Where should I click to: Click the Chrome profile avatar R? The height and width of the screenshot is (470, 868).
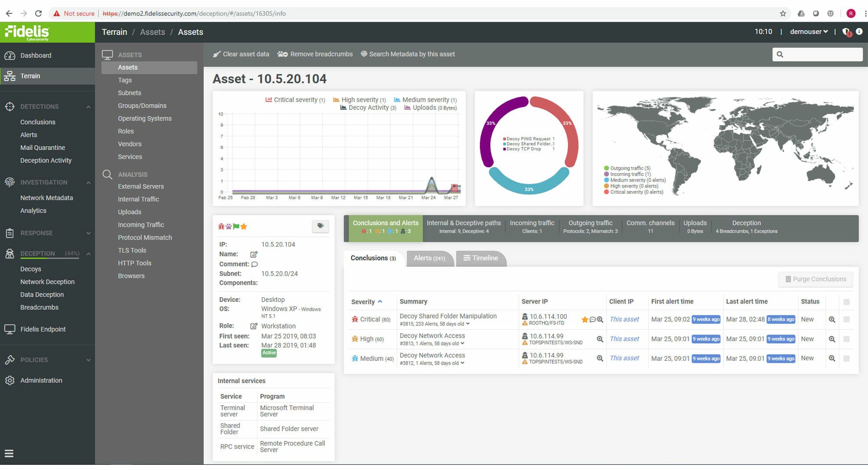coord(851,13)
